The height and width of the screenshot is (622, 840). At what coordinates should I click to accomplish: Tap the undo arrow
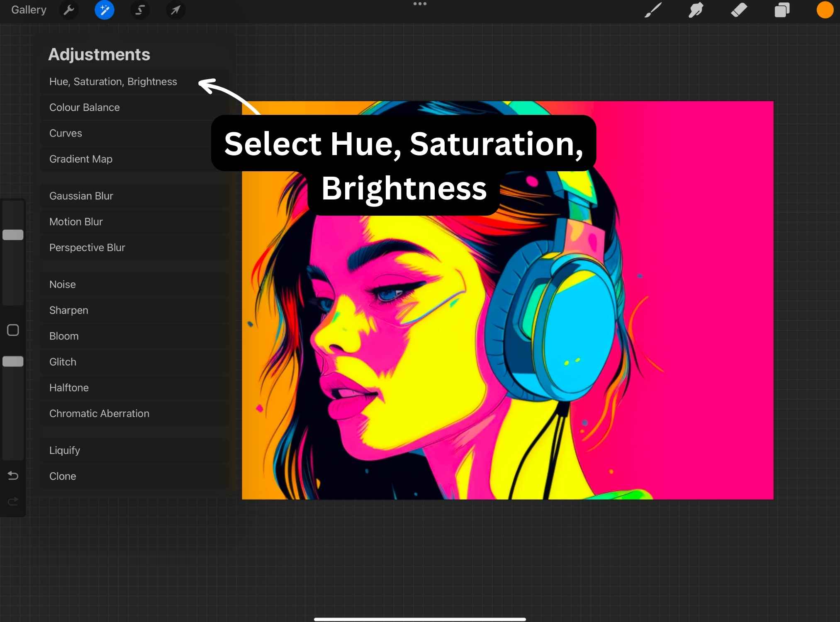coord(13,476)
